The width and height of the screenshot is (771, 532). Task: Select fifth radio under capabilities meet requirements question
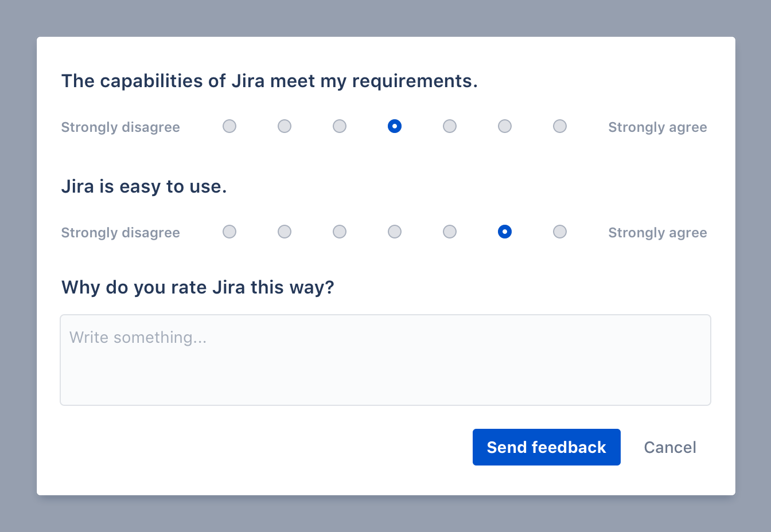[450, 126]
